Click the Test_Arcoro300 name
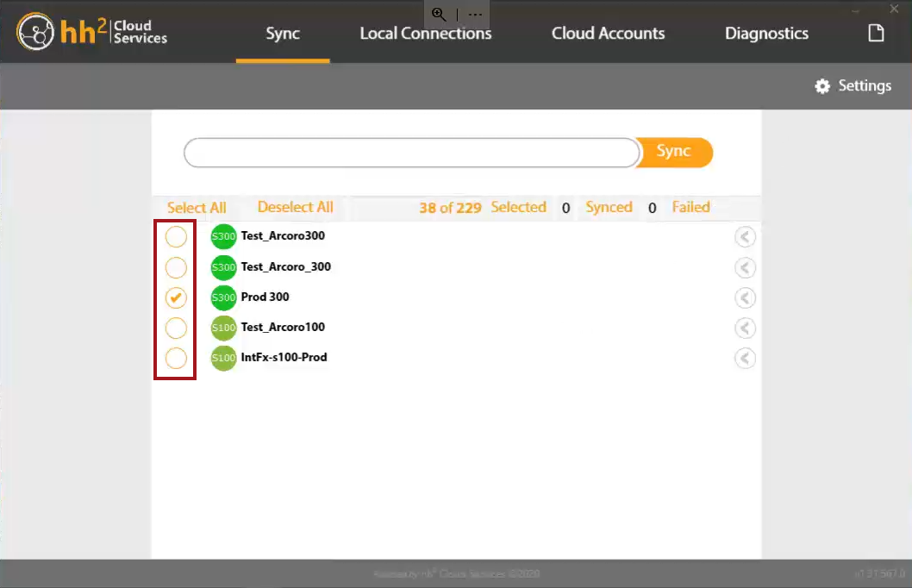This screenshot has width=912, height=588. coord(283,235)
